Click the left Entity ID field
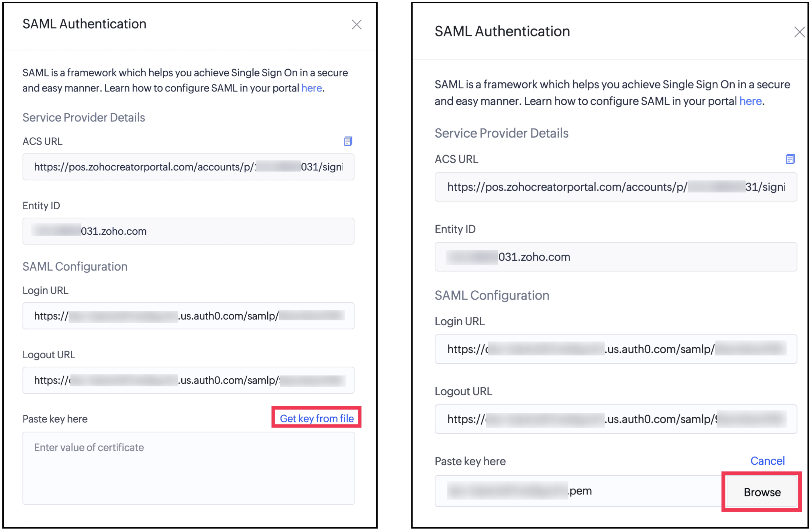 tap(188, 231)
